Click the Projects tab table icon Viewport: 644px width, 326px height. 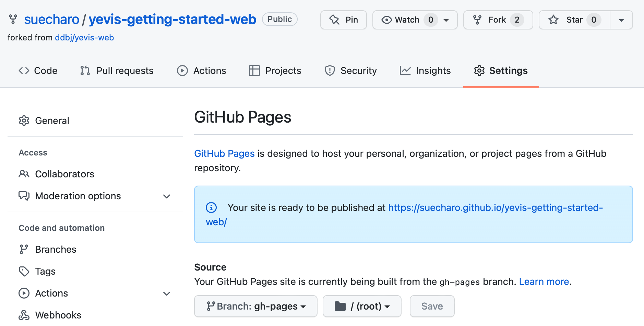tap(254, 71)
